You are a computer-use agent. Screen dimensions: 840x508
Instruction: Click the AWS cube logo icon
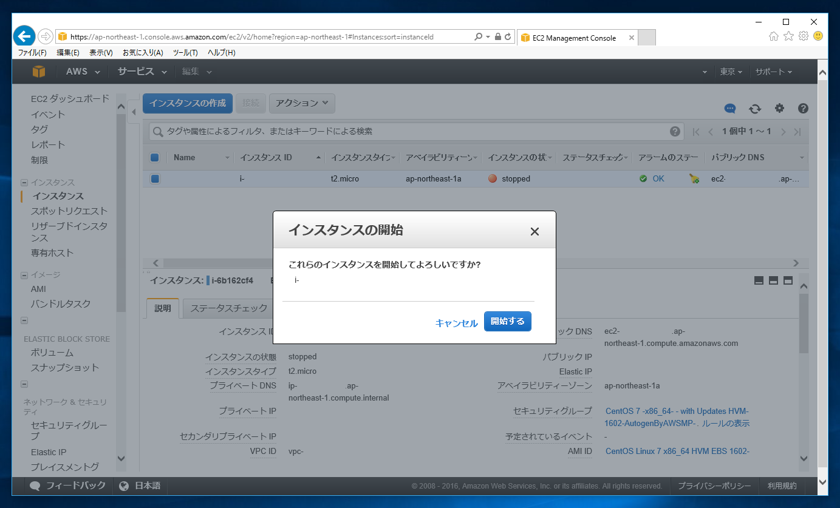pyautogui.click(x=39, y=71)
